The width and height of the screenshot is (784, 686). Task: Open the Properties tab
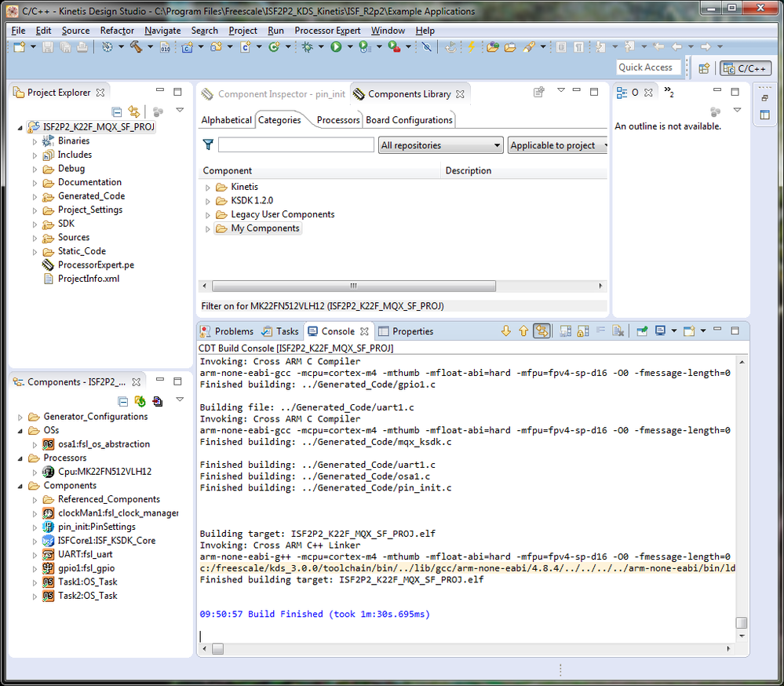(406, 331)
